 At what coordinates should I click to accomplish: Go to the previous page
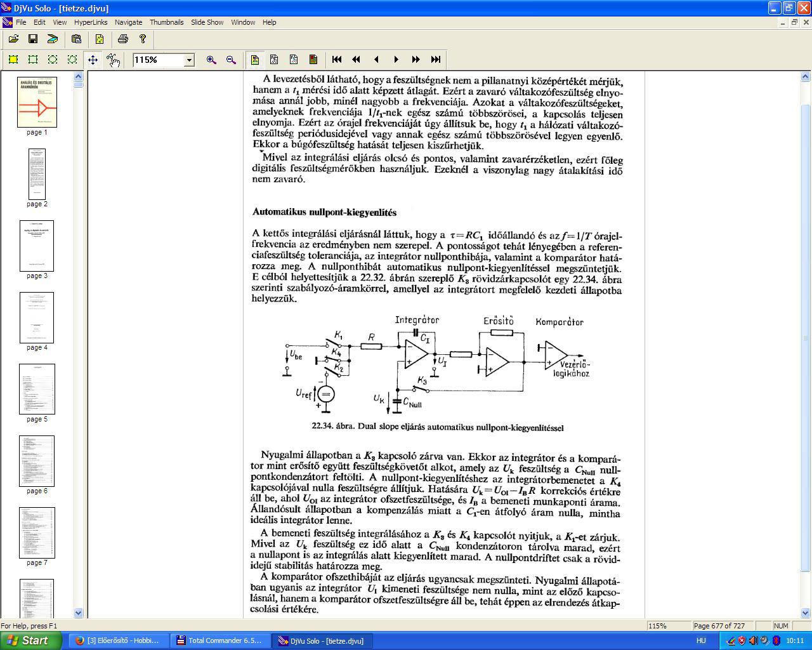click(376, 60)
